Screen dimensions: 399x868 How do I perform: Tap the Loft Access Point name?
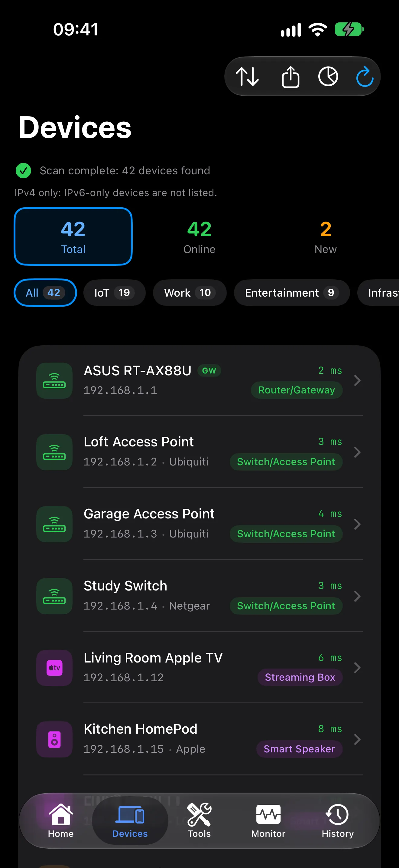click(139, 442)
